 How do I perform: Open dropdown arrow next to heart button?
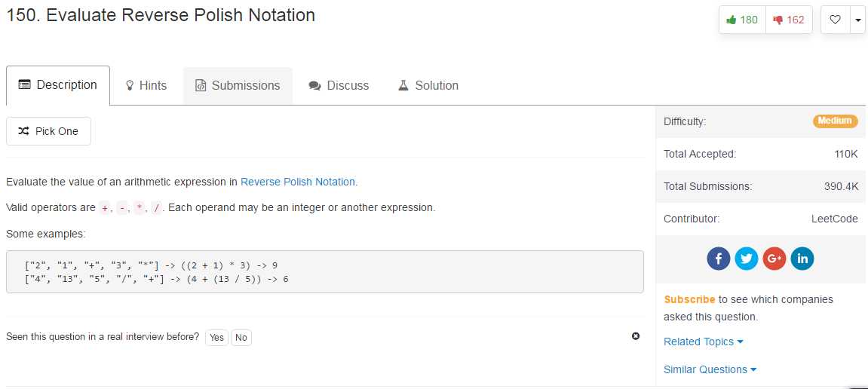(x=857, y=20)
